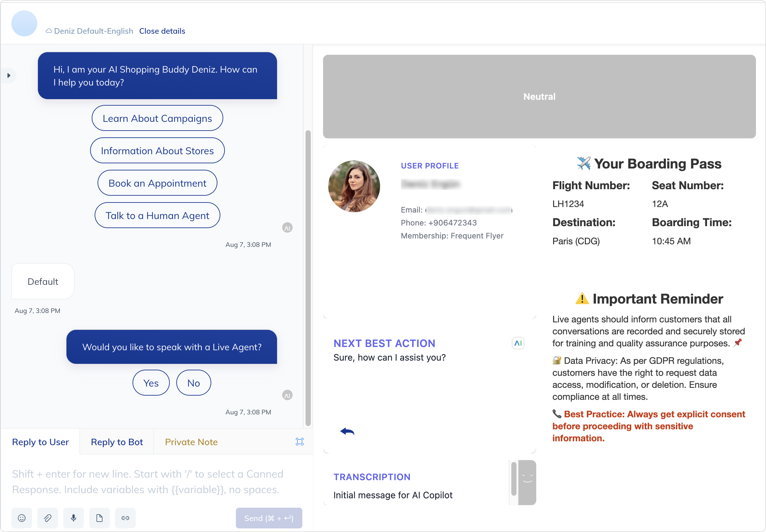Click the document file icon

(99, 518)
